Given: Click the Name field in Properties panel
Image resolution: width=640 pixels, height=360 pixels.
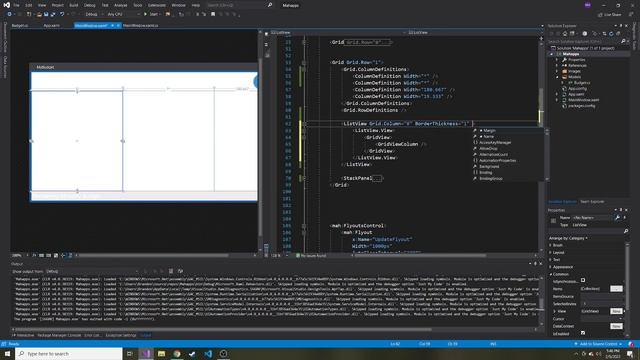Looking at the screenshot, I should tap(592, 218).
